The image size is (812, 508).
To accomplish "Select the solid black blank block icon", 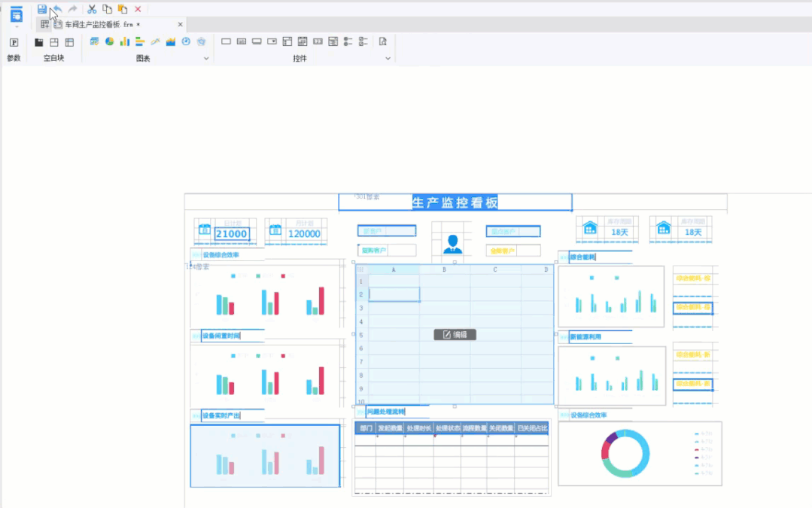I will (x=39, y=42).
